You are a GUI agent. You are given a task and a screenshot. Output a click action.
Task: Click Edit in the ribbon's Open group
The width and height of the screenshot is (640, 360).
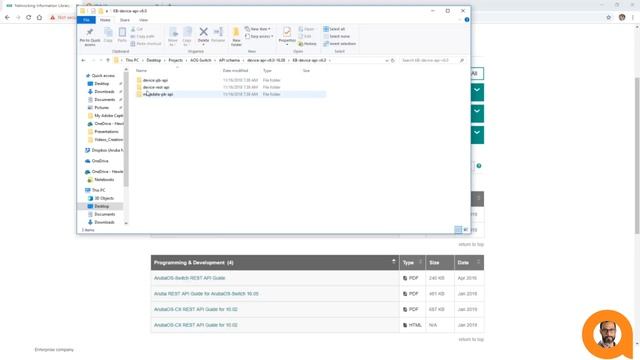305,36
